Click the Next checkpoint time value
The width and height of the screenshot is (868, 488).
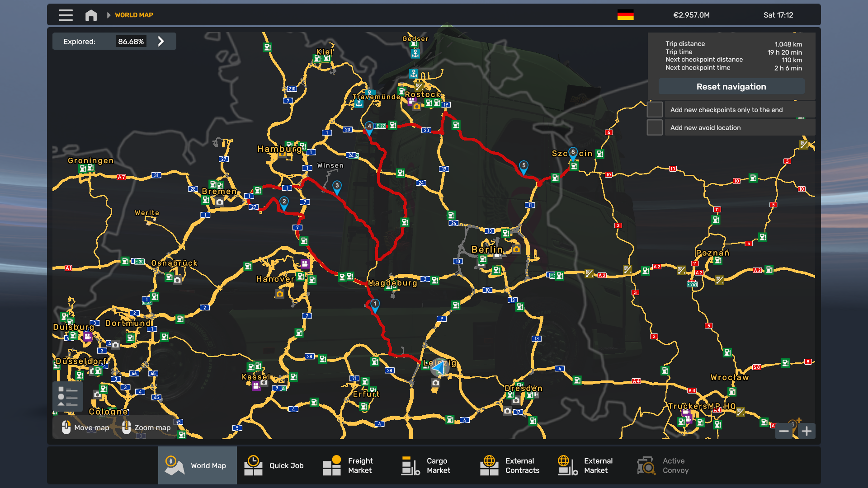788,68
